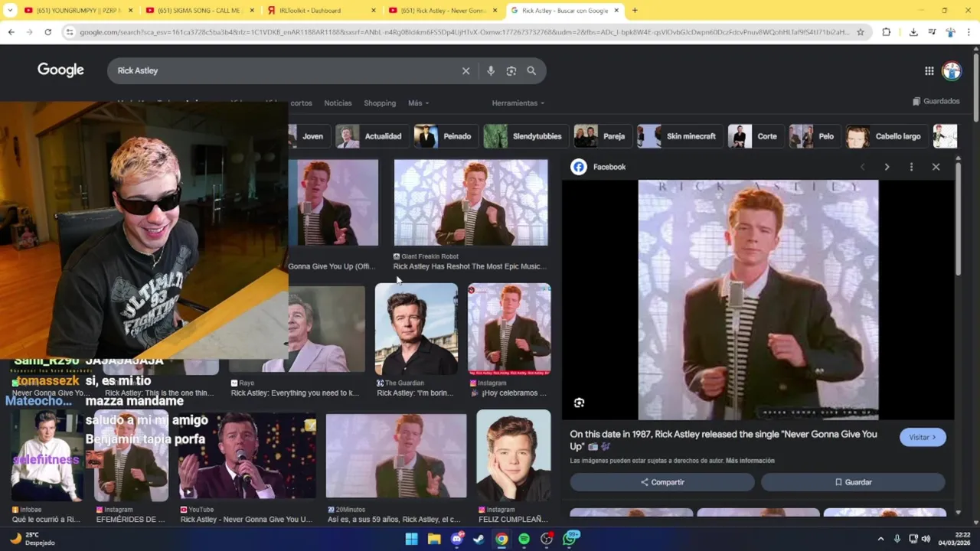Select the Joven filter chip
Image resolution: width=980 pixels, height=551 pixels.
(309, 136)
